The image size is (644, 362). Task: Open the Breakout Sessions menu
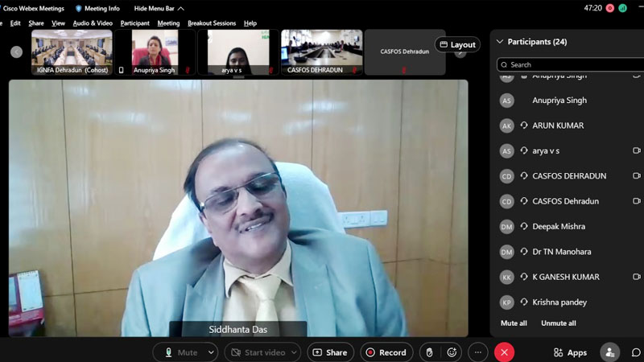pos(212,23)
